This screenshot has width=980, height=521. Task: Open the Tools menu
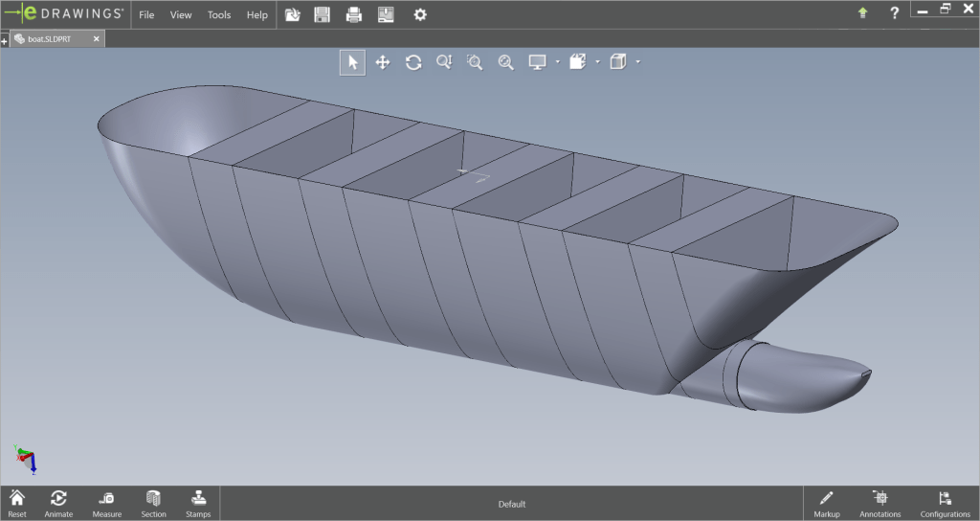click(x=219, y=15)
